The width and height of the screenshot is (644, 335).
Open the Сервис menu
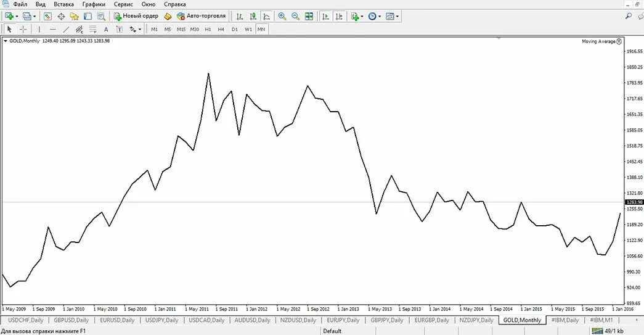(123, 4)
